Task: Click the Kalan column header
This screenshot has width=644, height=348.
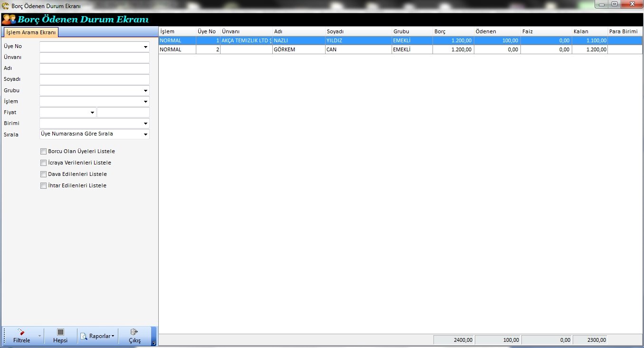Action: (589, 31)
